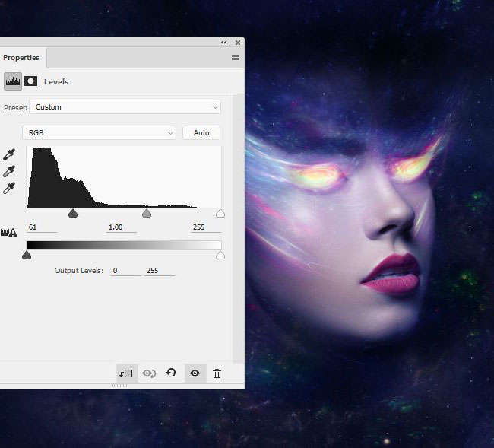Image resolution: width=494 pixels, height=448 pixels.
Task: Click the "Levels" title text
Action: point(56,81)
